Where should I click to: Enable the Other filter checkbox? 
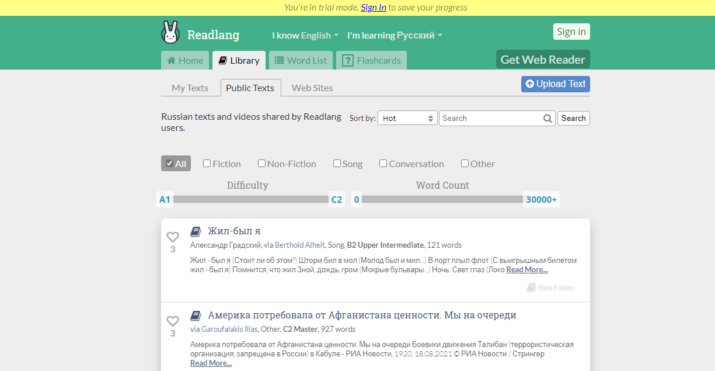click(x=465, y=163)
